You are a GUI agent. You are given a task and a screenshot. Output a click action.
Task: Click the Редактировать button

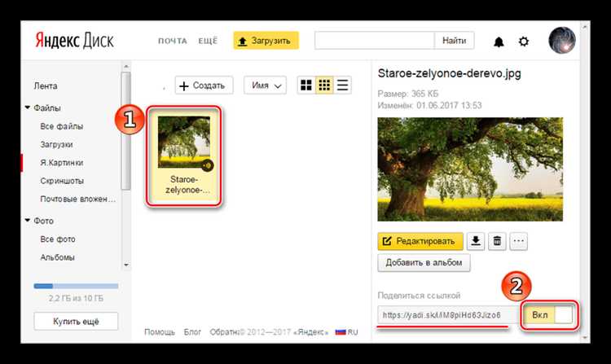tap(420, 241)
